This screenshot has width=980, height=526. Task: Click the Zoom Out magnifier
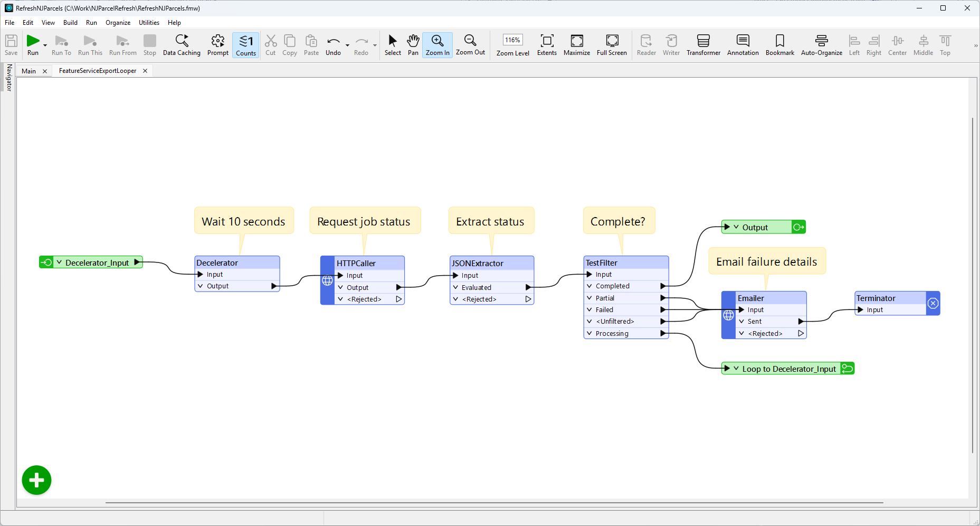click(470, 45)
